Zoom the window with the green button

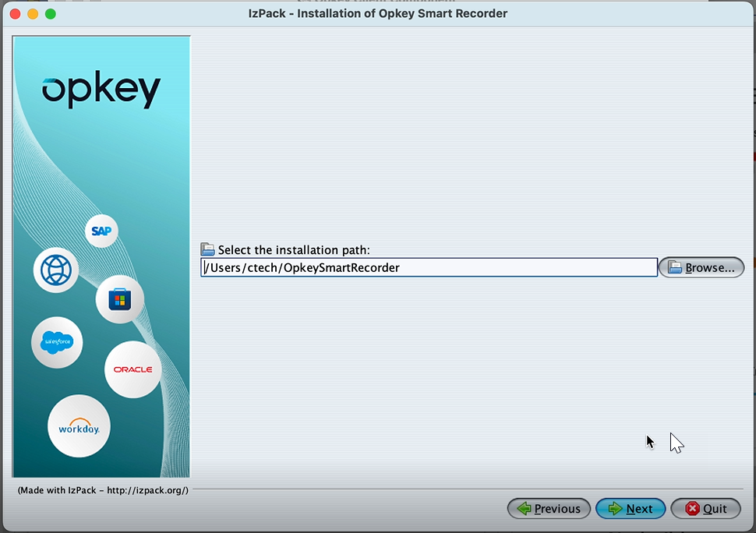50,14
